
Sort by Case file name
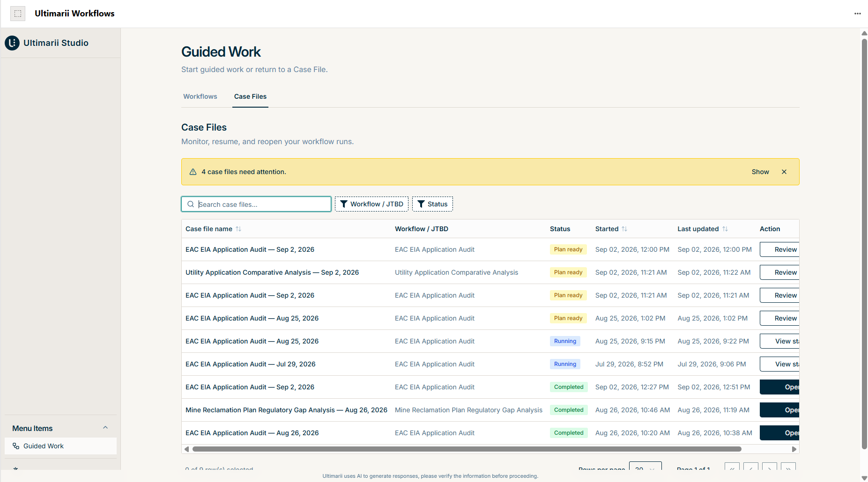213,229
